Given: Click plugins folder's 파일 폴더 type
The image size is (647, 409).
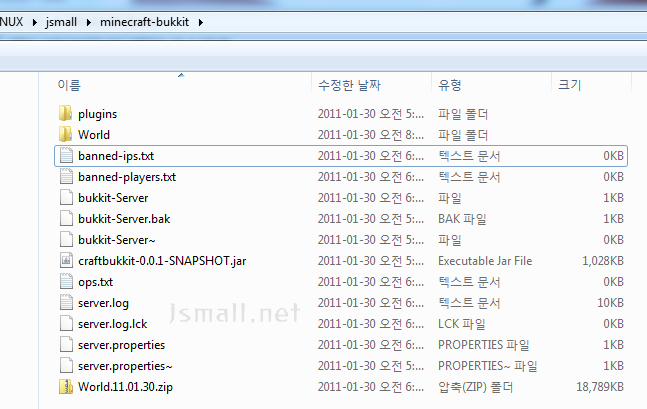Looking at the screenshot, I should (x=463, y=114).
